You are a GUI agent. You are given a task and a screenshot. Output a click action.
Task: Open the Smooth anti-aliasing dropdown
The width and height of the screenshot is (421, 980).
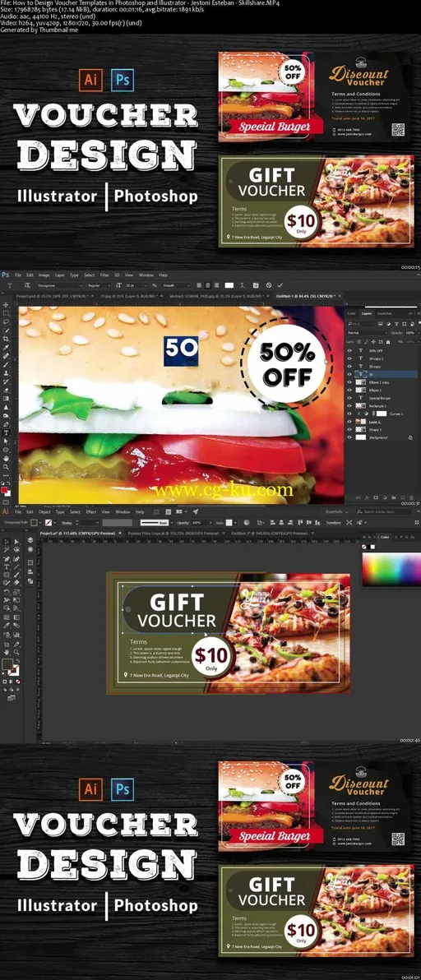tap(176, 284)
